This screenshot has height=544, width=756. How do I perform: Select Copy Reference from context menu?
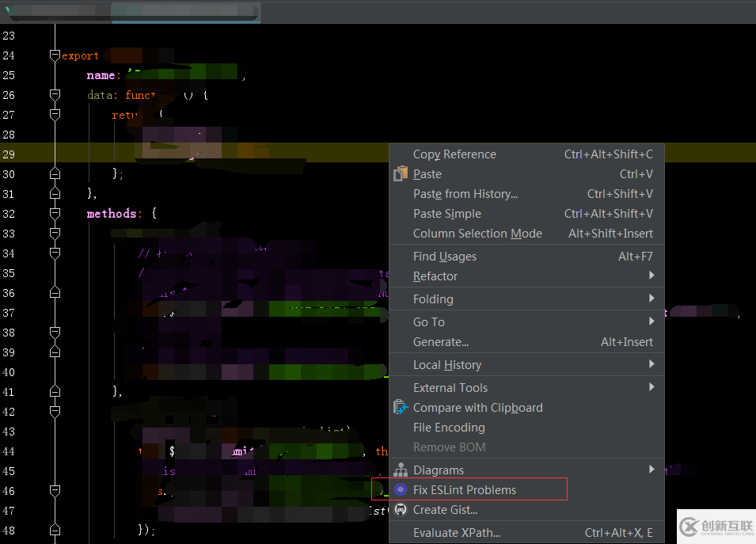point(526,154)
